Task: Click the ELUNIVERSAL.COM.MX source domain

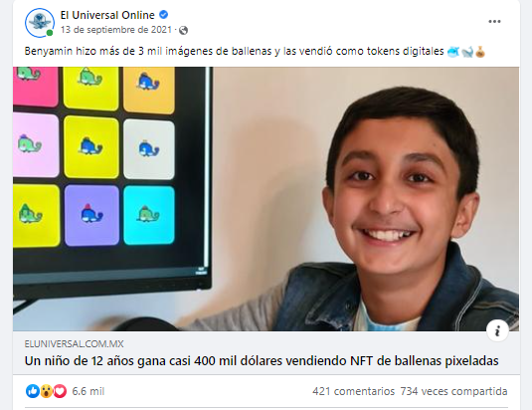Action: click(74, 344)
